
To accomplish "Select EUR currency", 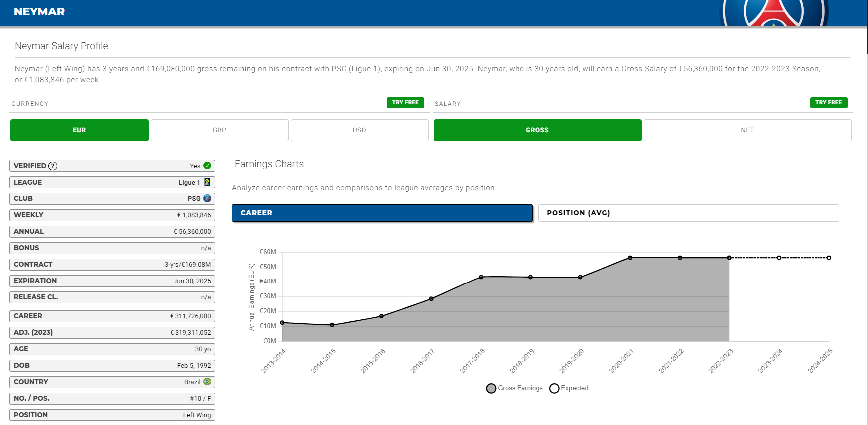I will click(x=79, y=130).
